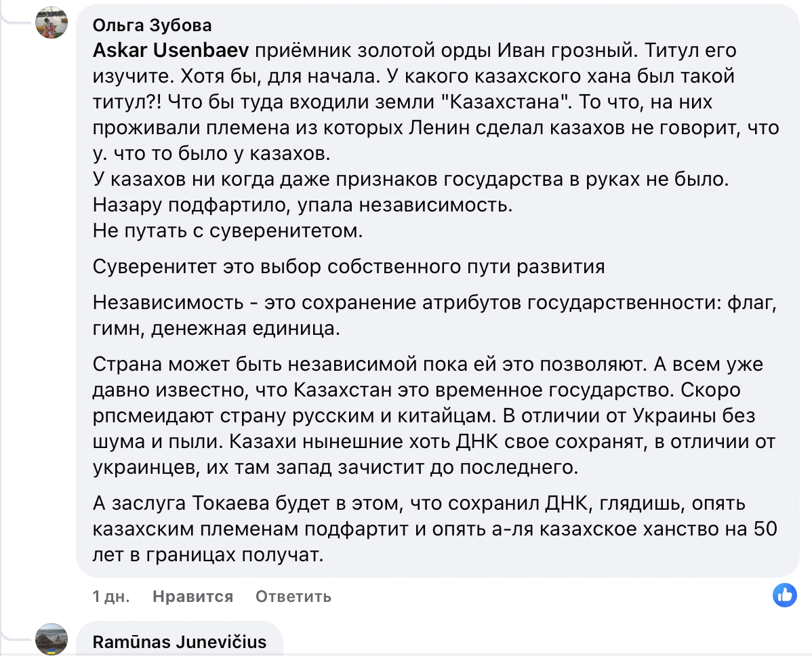
Task: Click the line starting 'У казахов ни когда'
Action: coord(411,179)
